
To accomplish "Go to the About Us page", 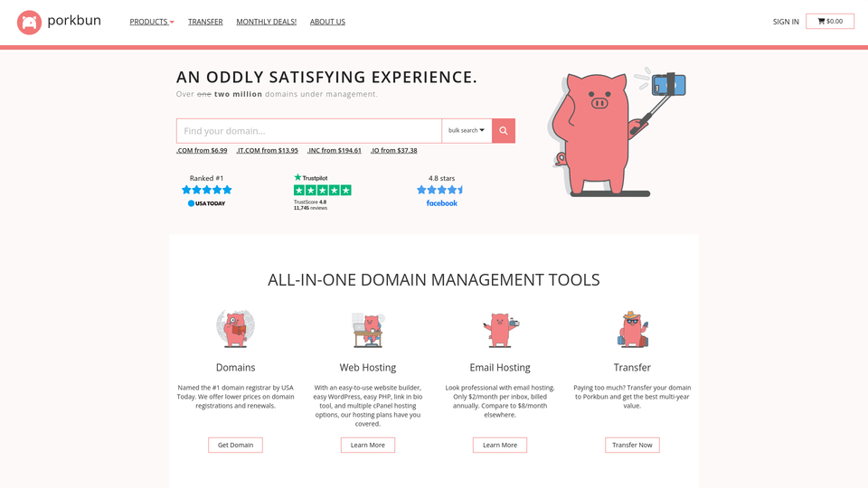I will point(327,22).
